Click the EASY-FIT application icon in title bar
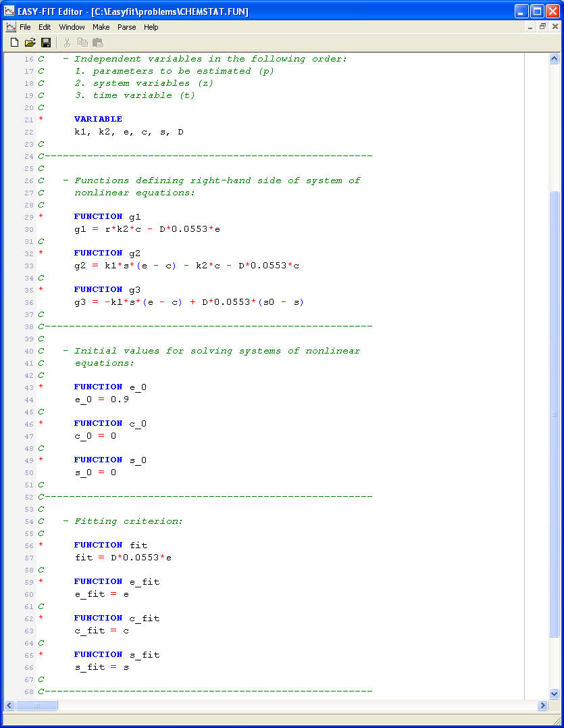Image resolution: width=564 pixels, height=728 pixels. coord(9,11)
